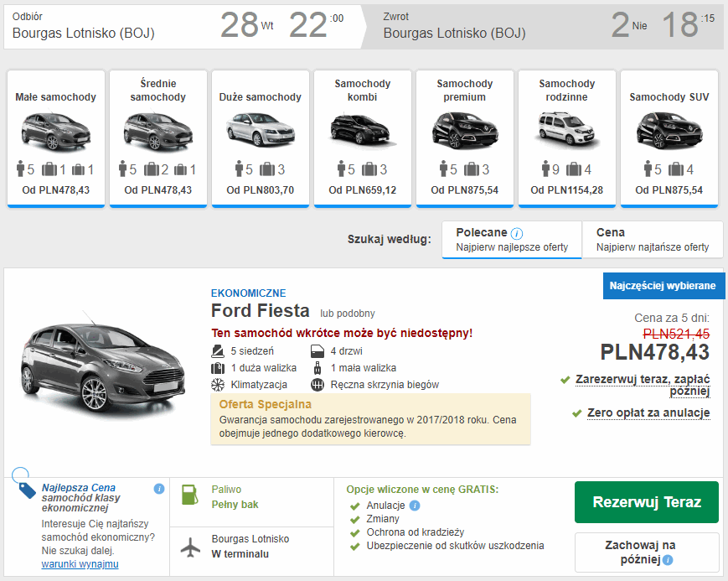The image size is (728, 581).
Task: Click the luggage icon in Samochody kombi card
Action: coord(369,169)
